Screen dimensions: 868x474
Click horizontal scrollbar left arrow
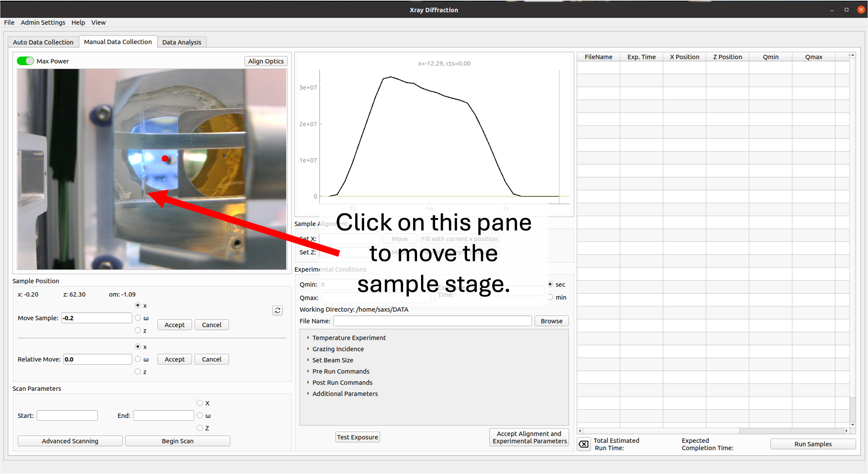point(580,431)
